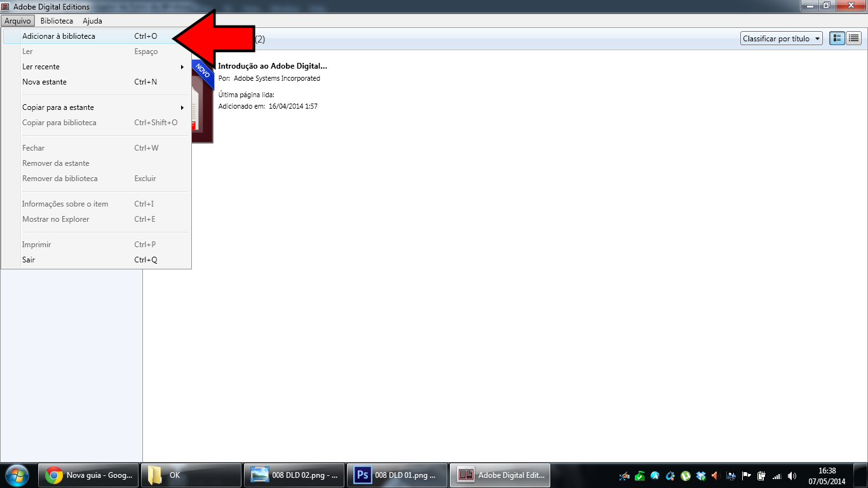Image resolution: width=868 pixels, height=488 pixels.
Task: Select 'Adicionar à biblioteca' menu entry
Action: pos(58,36)
